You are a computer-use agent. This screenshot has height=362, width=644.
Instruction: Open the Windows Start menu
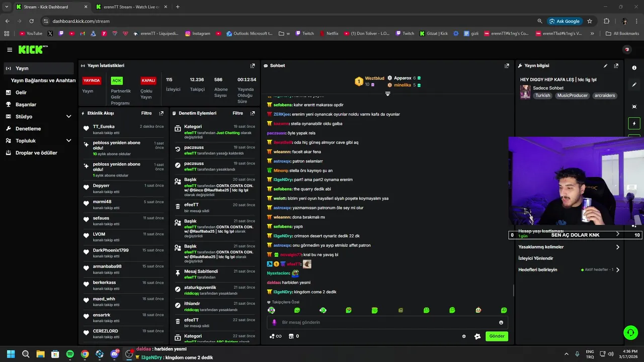pyautogui.click(x=11, y=354)
